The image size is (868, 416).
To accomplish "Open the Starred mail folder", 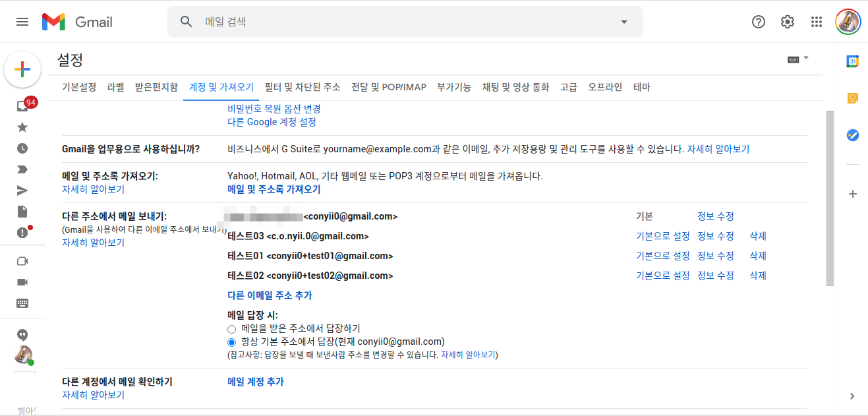I will click(22, 127).
